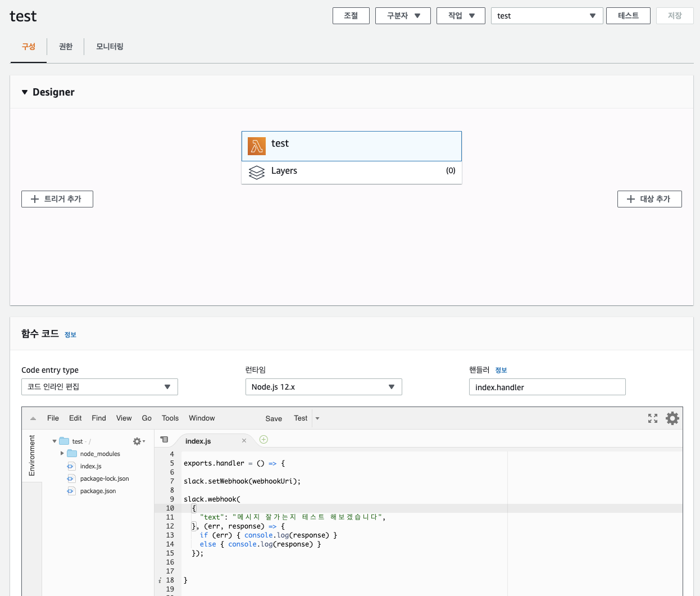
Task: Open the File menu
Action: tap(53, 418)
